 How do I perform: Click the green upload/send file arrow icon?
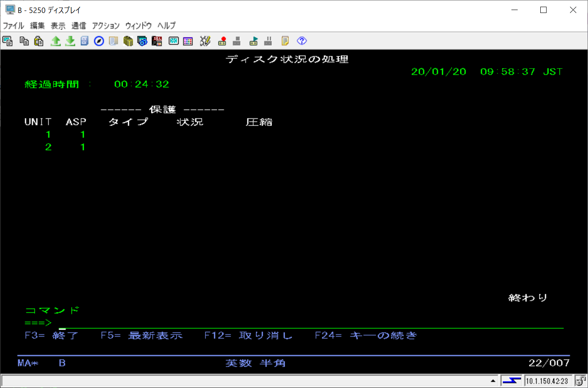(56, 41)
